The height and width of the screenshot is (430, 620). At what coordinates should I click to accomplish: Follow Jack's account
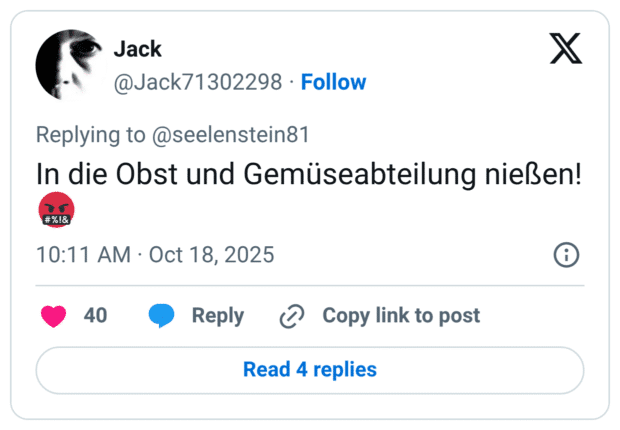[334, 82]
